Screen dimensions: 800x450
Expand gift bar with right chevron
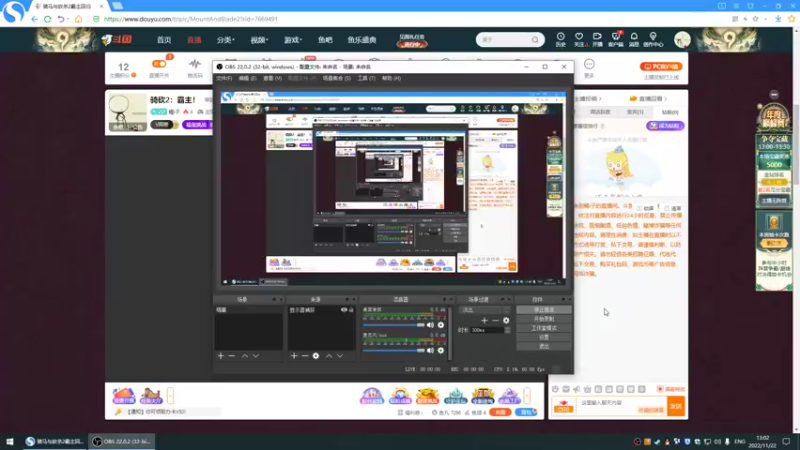pyautogui.click(x=527, y=395)
